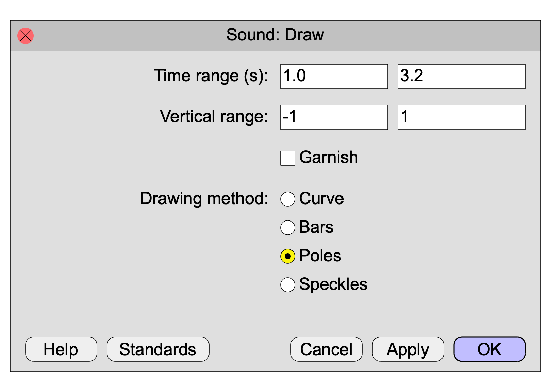Screen dimensions: 551x392
Task: Confirm the settings with OK
Action: [x=490, y=349]
